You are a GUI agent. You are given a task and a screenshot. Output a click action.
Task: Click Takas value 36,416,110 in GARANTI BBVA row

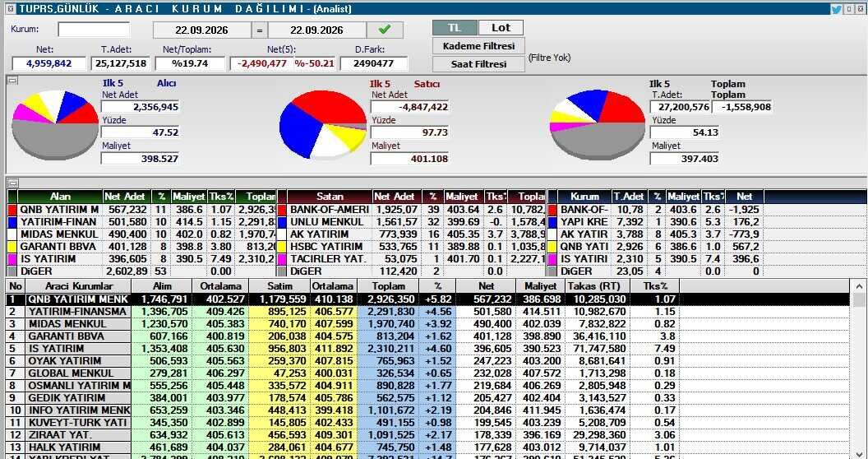(x=600, y=336)
